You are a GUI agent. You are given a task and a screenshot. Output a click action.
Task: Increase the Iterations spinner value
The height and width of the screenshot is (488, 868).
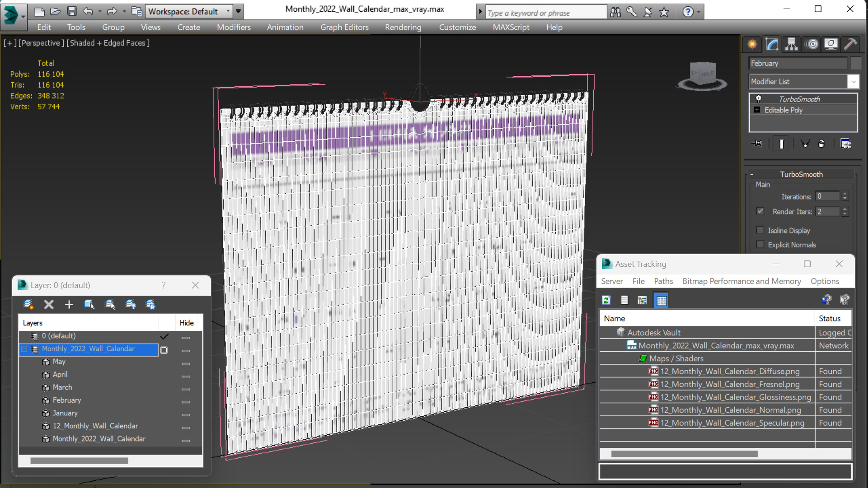845,194
